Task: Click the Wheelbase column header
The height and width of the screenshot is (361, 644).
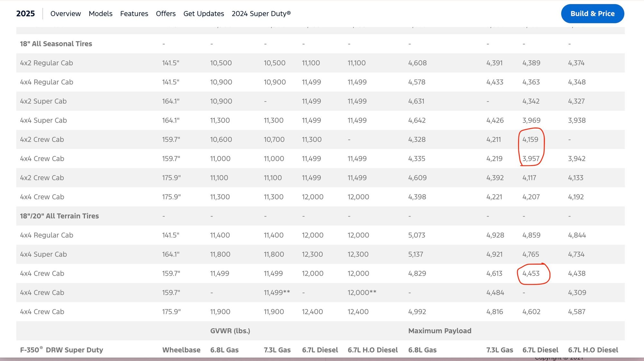Action: pos(181,350)
